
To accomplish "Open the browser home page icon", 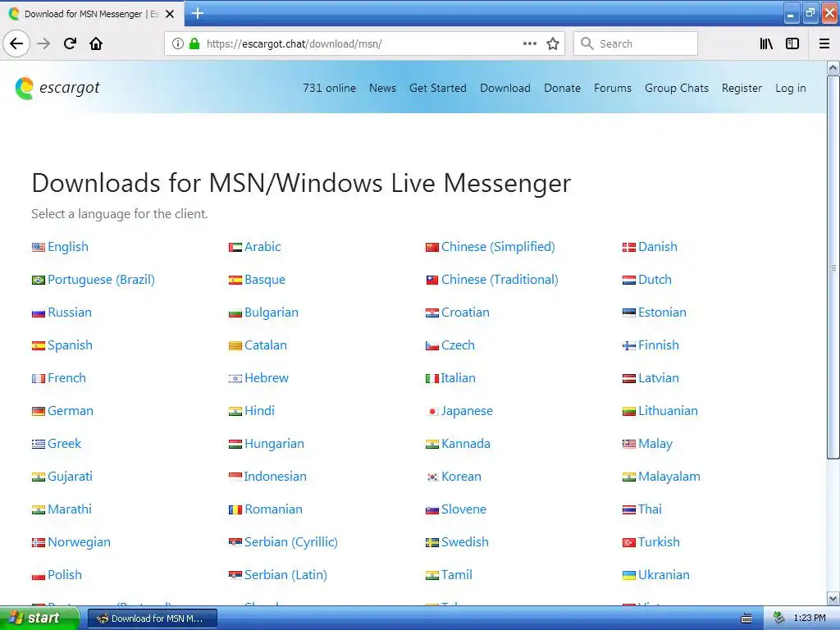I will [96, 43].
